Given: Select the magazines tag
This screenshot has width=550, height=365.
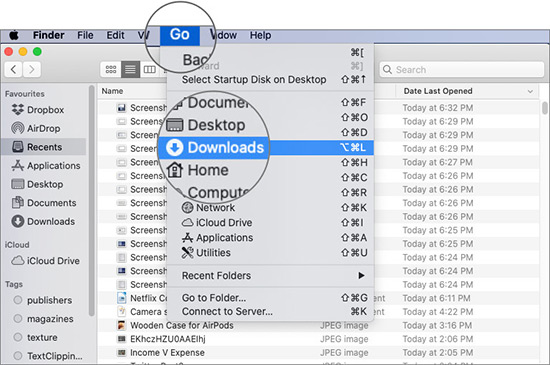Looking at the screenshot, I should pos(43,319).
